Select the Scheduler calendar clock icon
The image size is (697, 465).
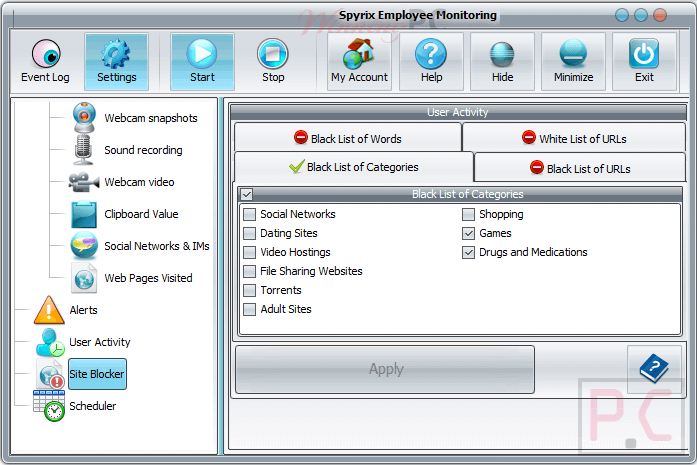tap(49, 405)
